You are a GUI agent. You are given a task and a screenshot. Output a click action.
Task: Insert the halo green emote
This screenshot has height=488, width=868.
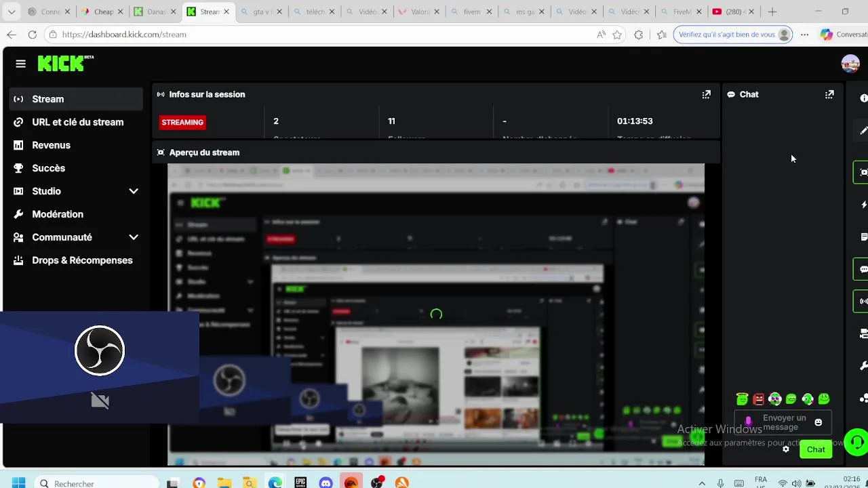742,399
